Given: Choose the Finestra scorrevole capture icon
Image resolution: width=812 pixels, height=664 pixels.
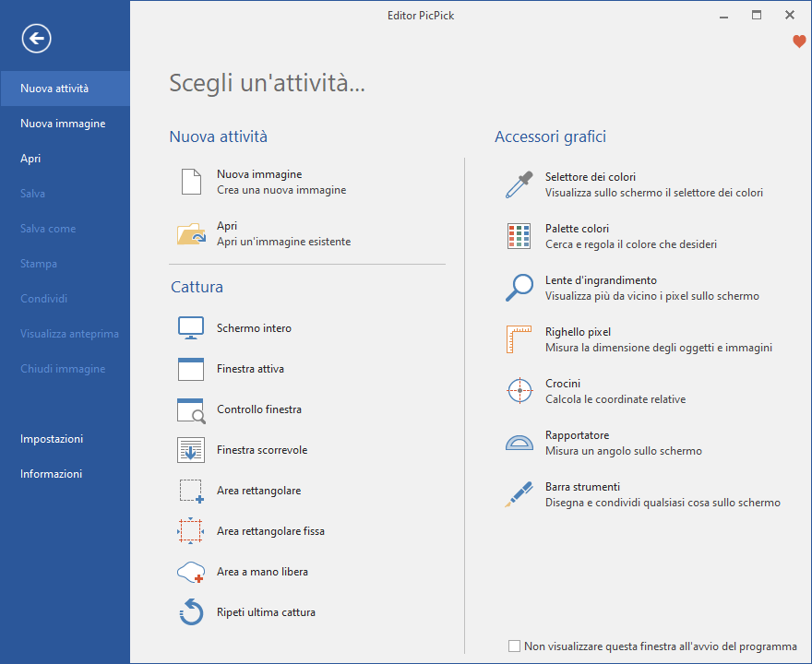Looking at the screenshot, I should pos(191,450).
